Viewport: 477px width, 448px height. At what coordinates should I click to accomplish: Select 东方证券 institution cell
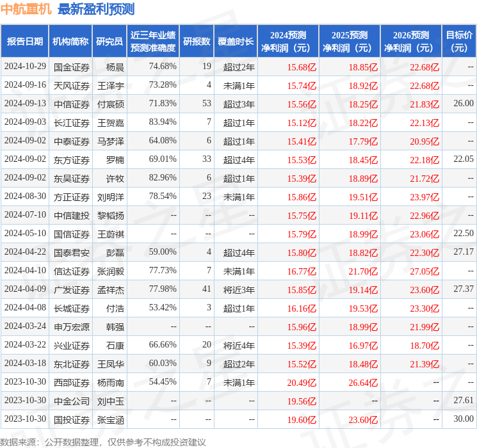72,160
